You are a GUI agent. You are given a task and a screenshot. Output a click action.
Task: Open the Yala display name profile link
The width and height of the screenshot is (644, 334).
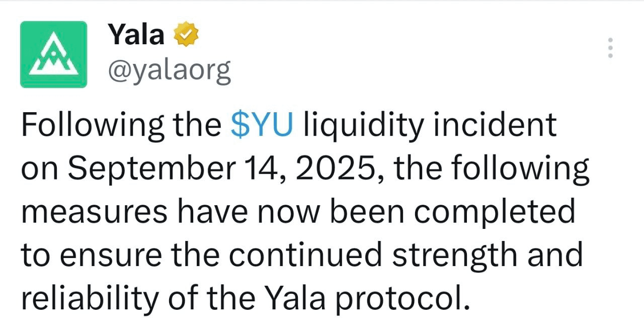tap(136, 34)
